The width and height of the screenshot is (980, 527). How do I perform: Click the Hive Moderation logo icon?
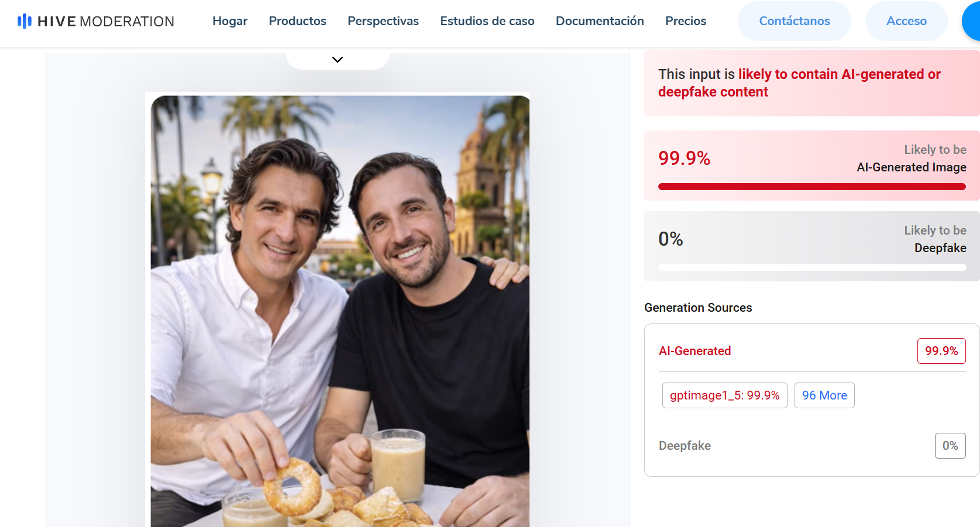pyautogui.click(x=24, y=21)
